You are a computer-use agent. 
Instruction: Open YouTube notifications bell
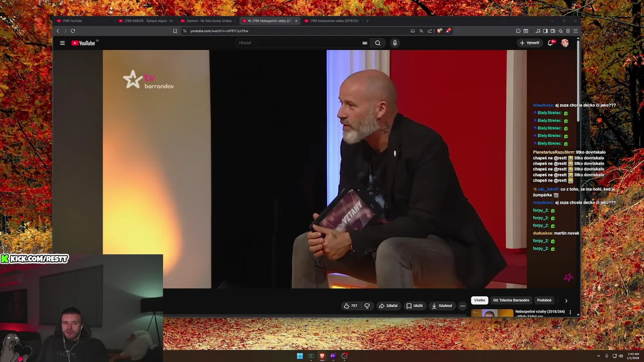pyautogui.click(x=550, y=43)
